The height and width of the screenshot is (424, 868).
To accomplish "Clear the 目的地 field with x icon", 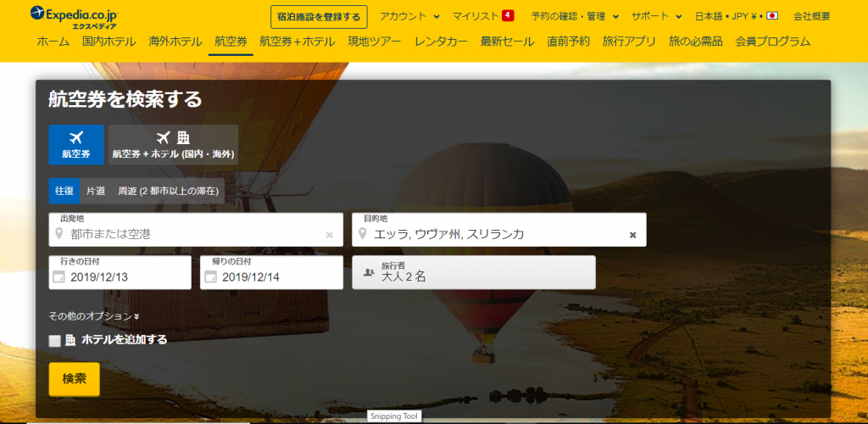I will 632,235.
